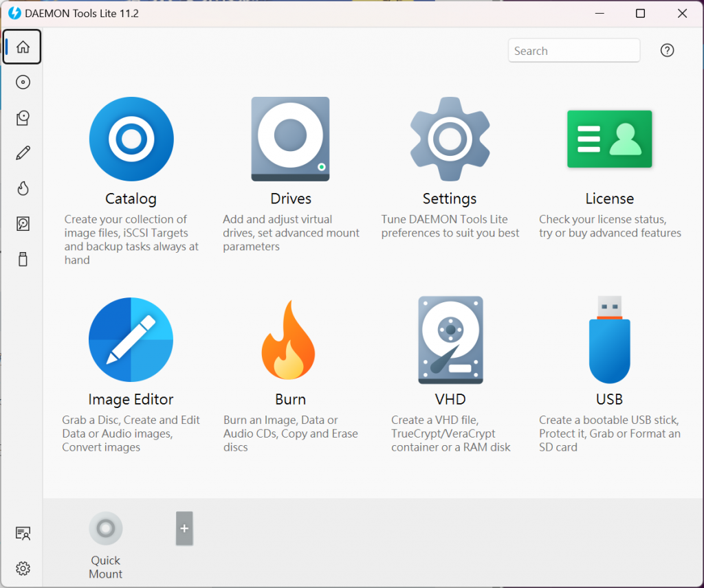Click the 'Create a bootable USB stick' description
The height and width of the screenshot is (588, 704).
609,433
